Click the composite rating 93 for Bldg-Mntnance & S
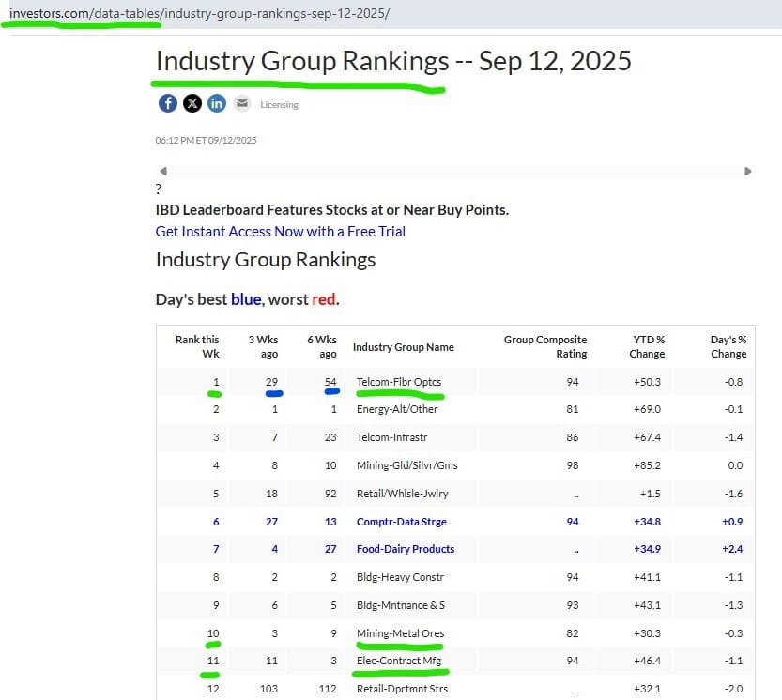This screenshot has width=782, height=700. 573,605
